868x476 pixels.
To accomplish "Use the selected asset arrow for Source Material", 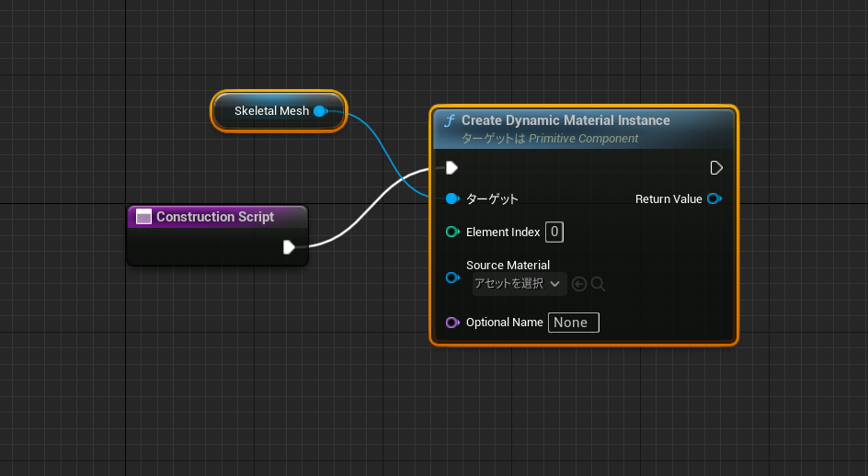I will (579, 284).
